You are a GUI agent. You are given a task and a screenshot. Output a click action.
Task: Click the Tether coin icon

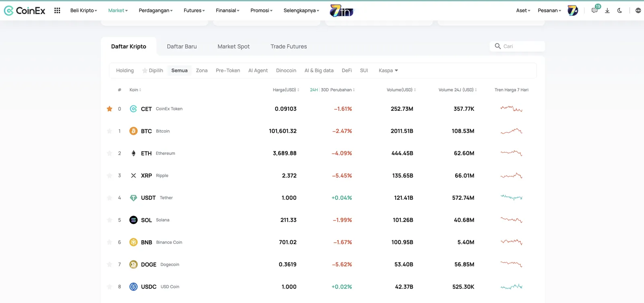pos(134,198)
